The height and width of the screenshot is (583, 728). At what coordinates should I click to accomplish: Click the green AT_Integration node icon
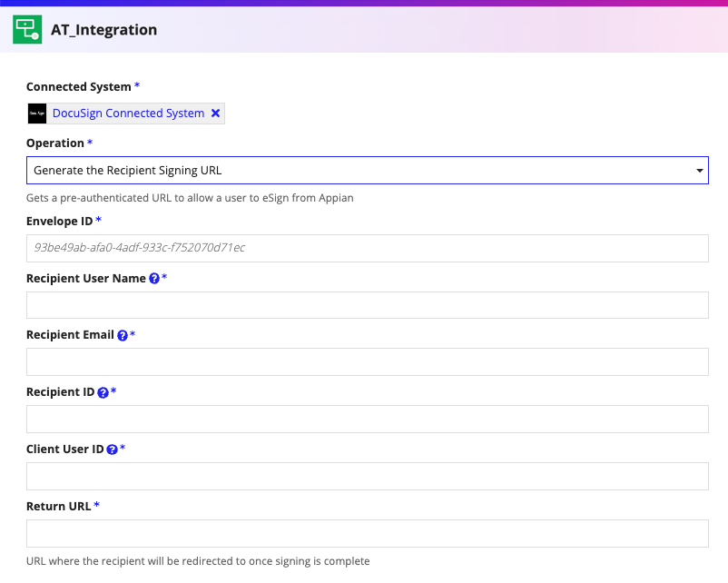(25, 29)
